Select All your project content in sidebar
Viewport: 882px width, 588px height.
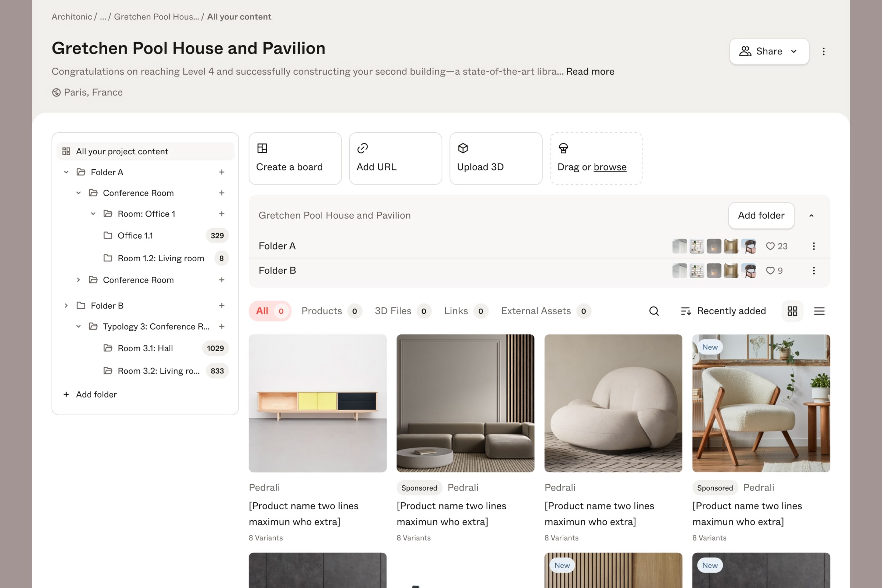click(x=122, y=151)
